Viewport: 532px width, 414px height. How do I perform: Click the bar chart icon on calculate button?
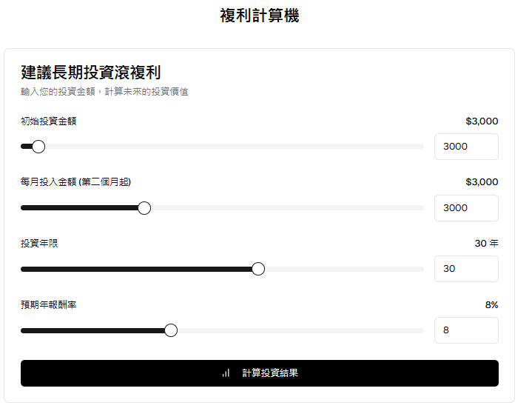tap(226, 373)
